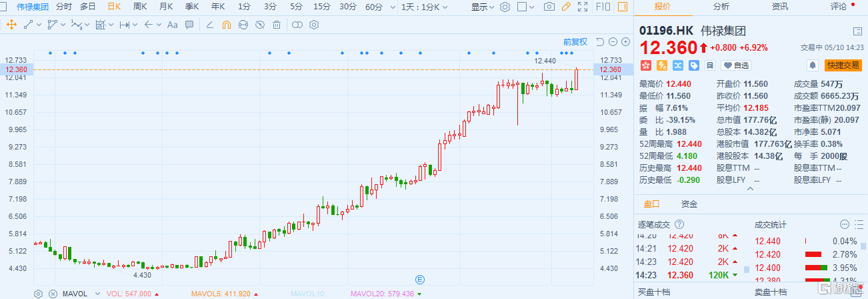Viewport: 868px width, 299px height.
Task: Switch to the 分析 tab
Action: (x=721, y=7)
